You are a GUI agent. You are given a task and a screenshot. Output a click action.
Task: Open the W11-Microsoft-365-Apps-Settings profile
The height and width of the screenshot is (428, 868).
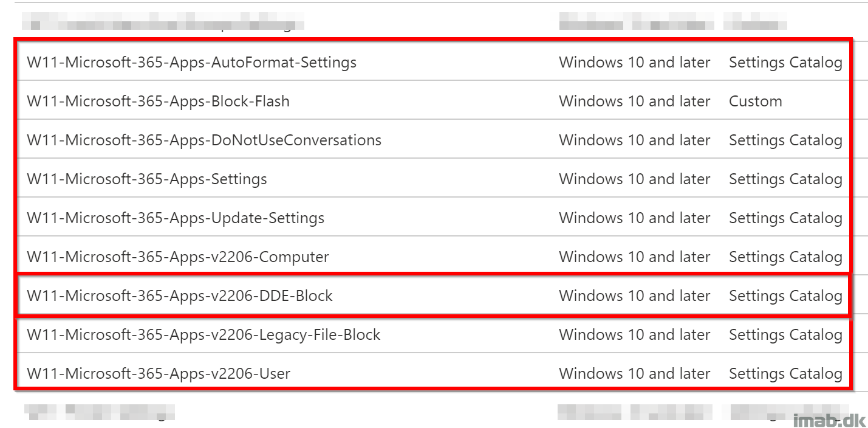tap(146, 179)
